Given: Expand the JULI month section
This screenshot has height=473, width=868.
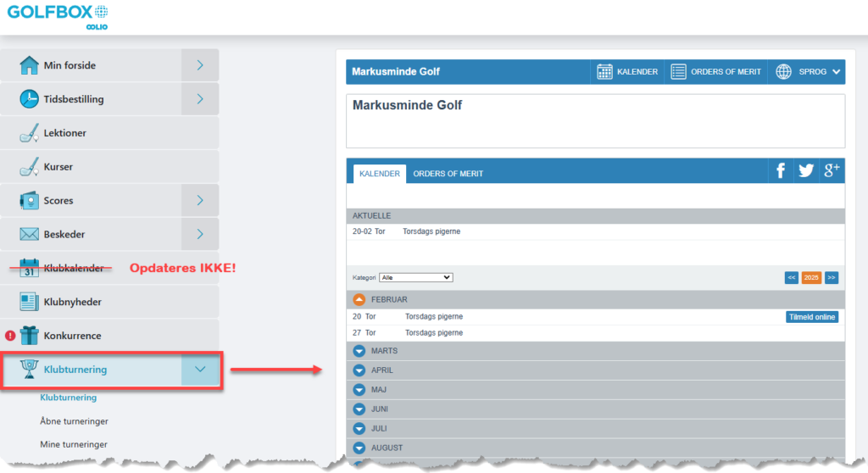Looking at the screenshot, I should tap(359, 429).
